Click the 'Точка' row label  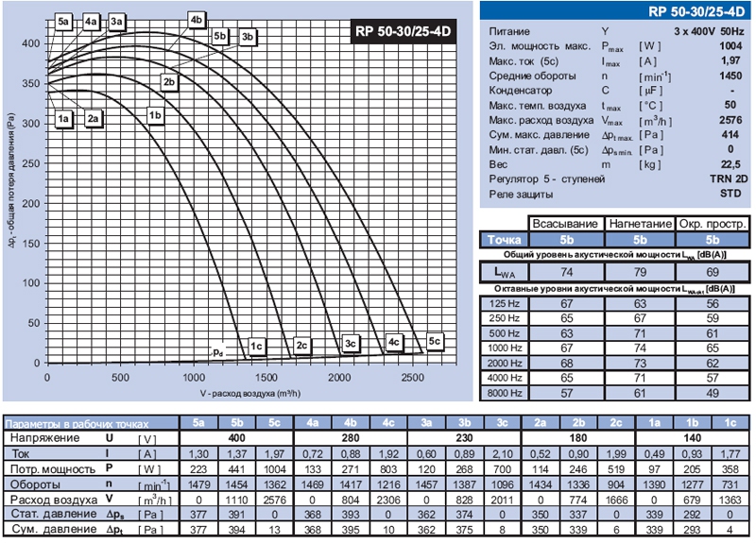pyautogui.click(x=505, y=240)
